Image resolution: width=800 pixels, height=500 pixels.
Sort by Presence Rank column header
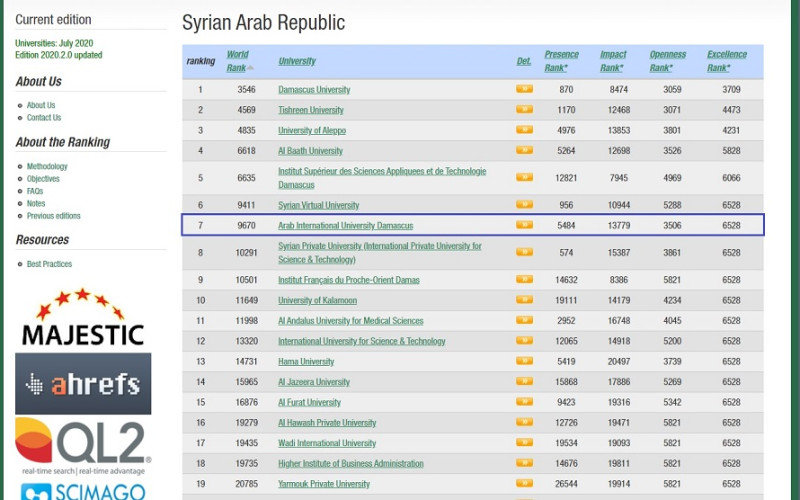pos(561,61)
